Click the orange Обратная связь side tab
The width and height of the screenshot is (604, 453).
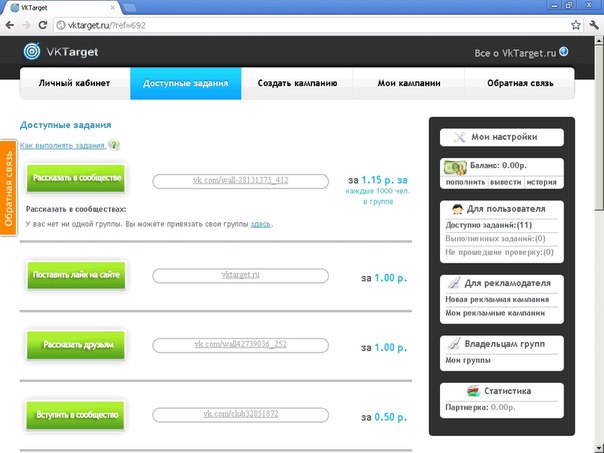(x=8, y=188)
